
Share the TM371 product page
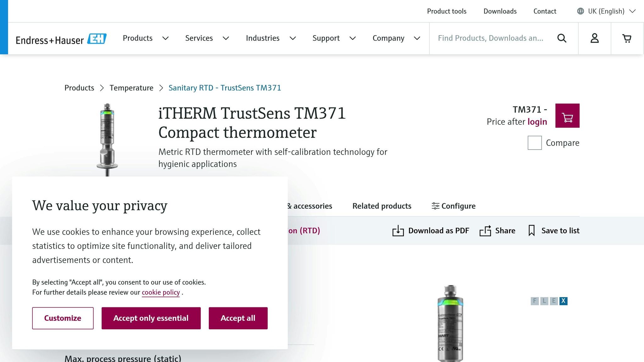coord(497,230)
